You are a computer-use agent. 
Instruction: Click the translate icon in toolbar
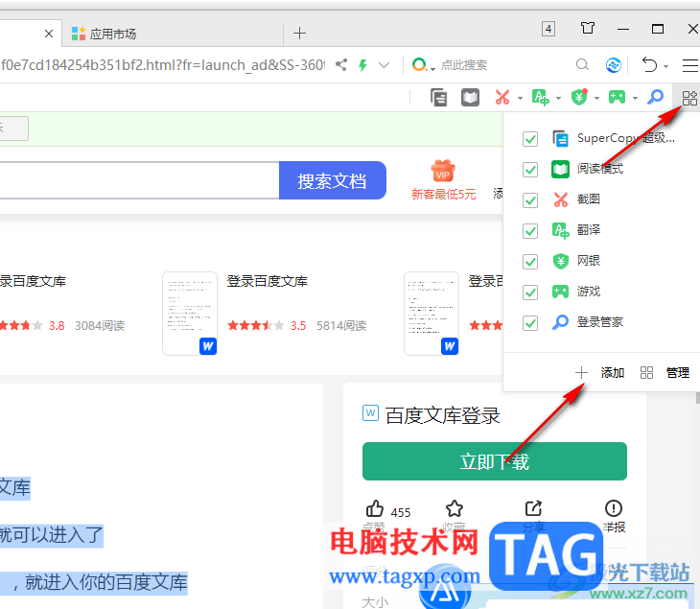pyautogui.click(x=540, y=97)
